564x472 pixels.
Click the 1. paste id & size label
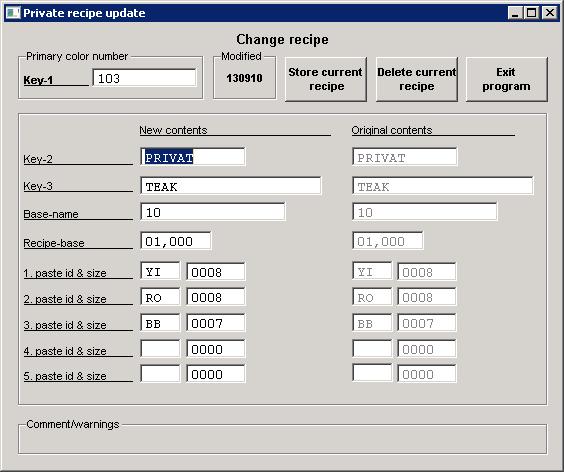[x=65, y=273]
